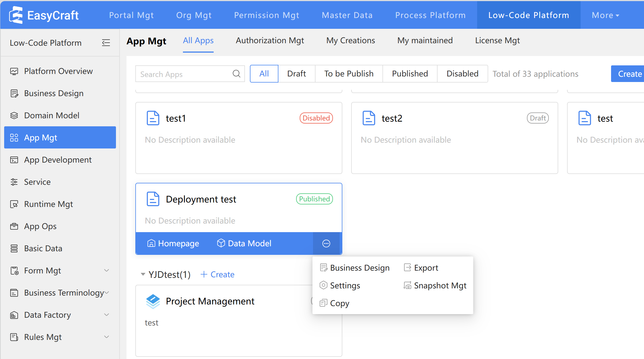The width and height of the screenshot is (644, 359).
Task: Open the More dropdown in top navigation
Action: point(605,15)
